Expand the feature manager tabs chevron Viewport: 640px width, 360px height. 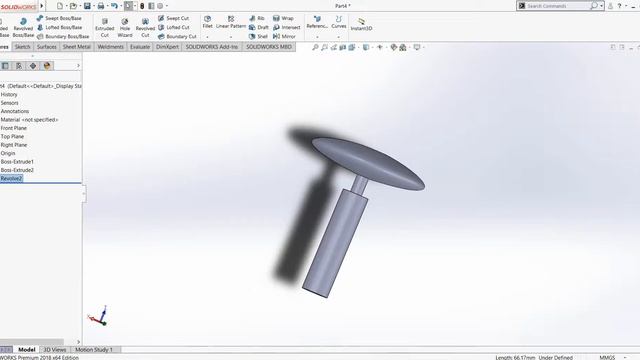pyautogui.click(x=78, y=66)
